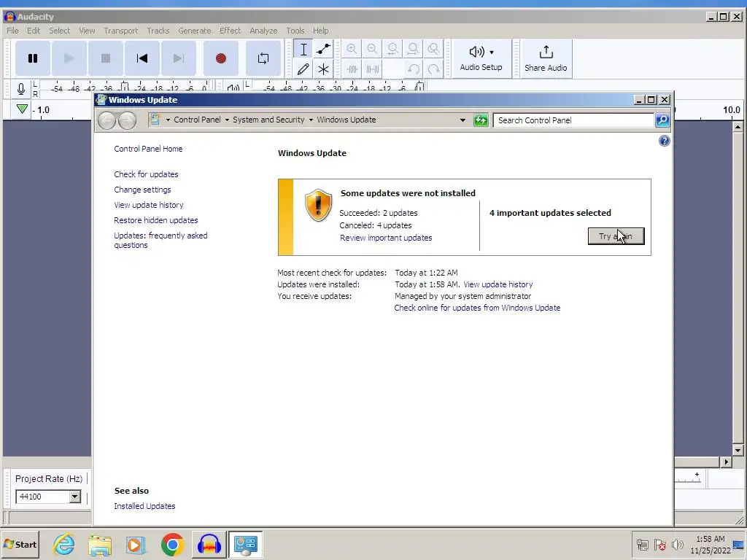The height and width of the screenshot is (560, 747).
Task: Open Internet Explorer from taskbar
Action: coord(64,544)
